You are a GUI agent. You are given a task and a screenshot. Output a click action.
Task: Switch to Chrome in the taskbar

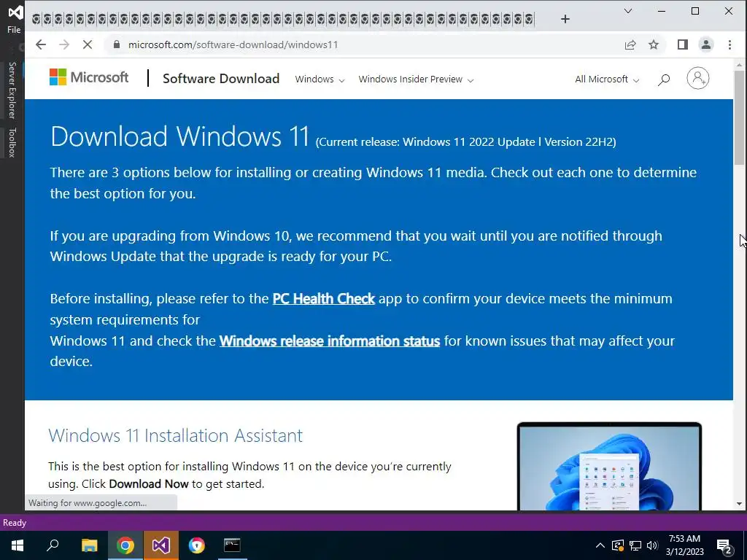pos(125,545)
